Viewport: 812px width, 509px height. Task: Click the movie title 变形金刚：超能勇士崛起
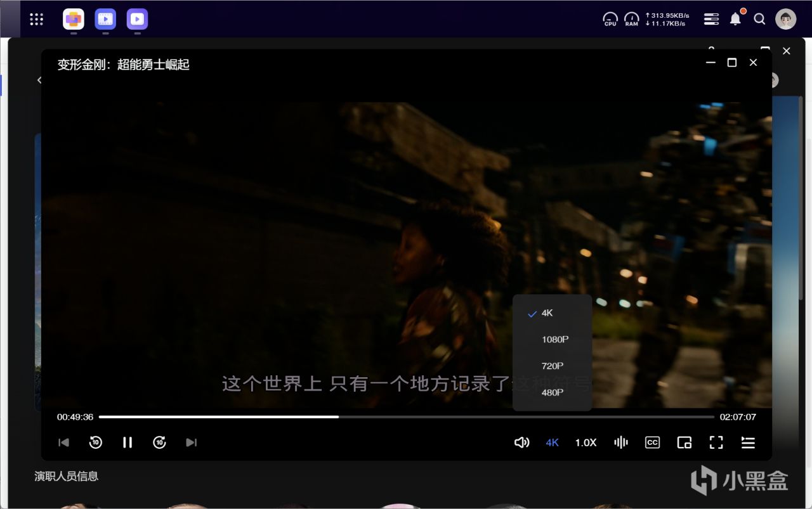(x=124, y=65)
